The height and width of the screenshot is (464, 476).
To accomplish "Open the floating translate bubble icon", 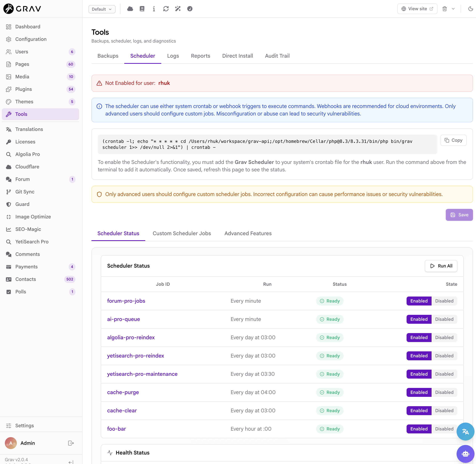I will 465,432.
